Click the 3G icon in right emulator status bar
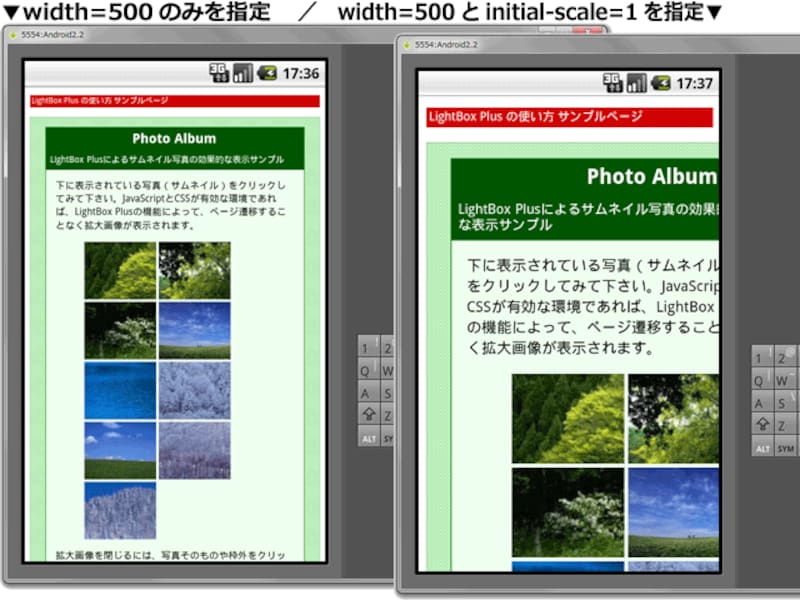The image size is (800, 600). 612,83
